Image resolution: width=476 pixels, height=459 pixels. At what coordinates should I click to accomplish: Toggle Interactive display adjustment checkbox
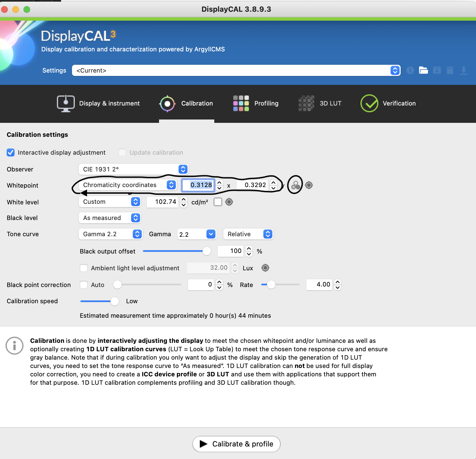point(11,152)
